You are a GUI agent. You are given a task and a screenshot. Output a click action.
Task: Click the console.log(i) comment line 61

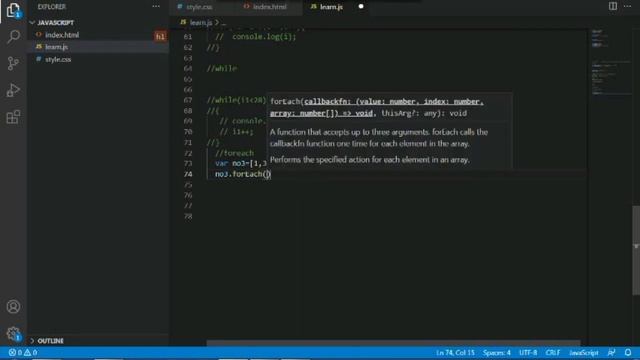tap(256, 37)
